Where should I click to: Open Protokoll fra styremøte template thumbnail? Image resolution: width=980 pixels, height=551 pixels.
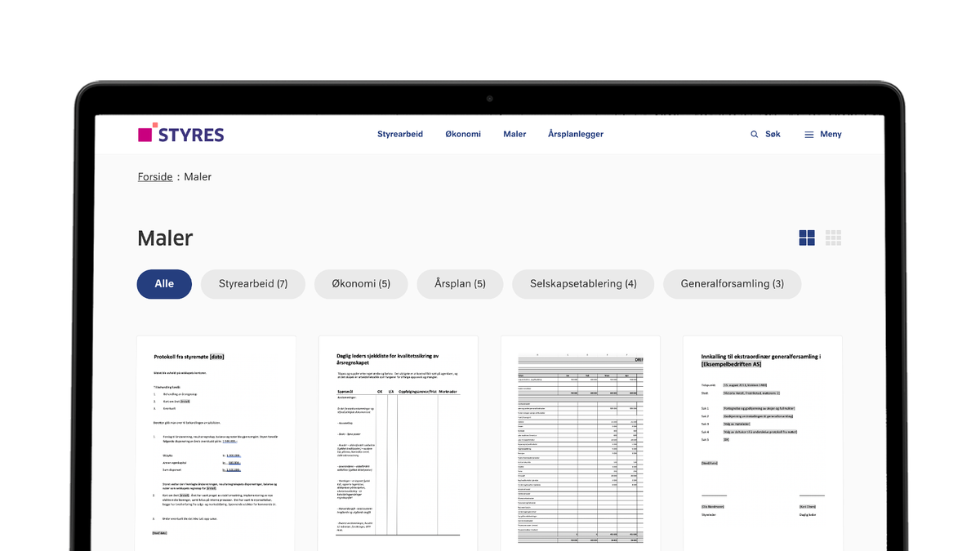(216, 443)
